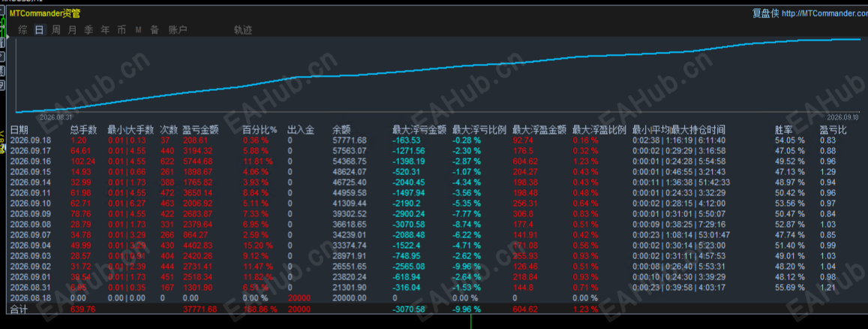Image resolution: width=868 pixels, height=329 pixels.
Task: Click the 日期 column header
Action: pos(19,130)
